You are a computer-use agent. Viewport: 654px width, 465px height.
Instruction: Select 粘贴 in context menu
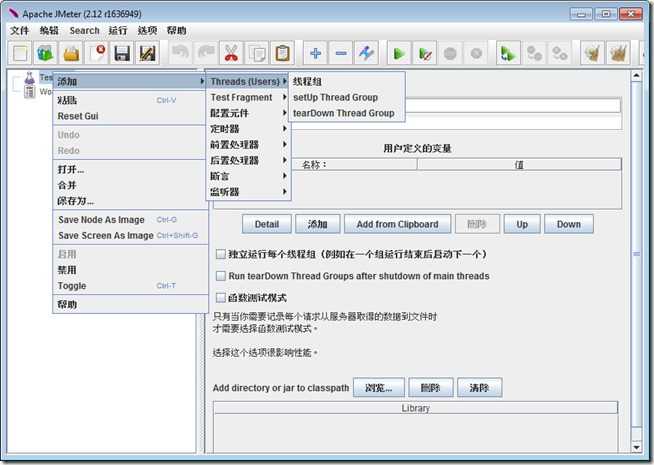[130, 100]
